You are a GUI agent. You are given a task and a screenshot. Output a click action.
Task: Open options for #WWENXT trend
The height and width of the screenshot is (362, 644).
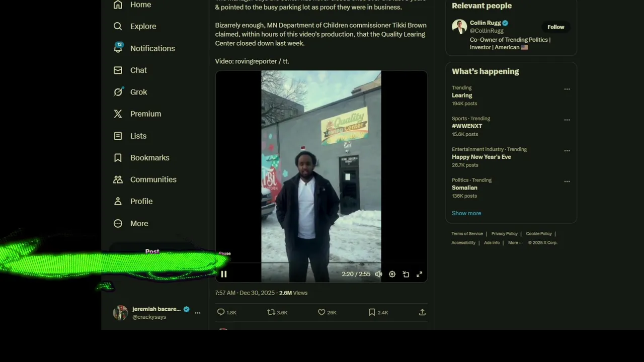[x=567, y=120]
